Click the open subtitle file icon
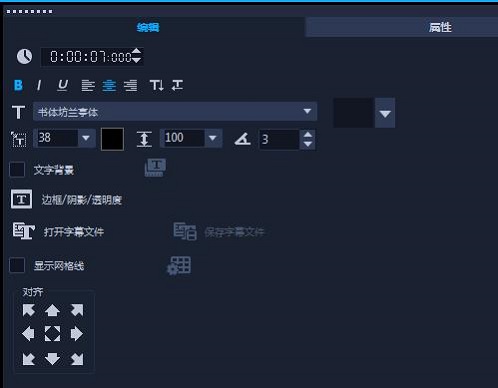This screenshot has width=498, height=388. (23, 231)
